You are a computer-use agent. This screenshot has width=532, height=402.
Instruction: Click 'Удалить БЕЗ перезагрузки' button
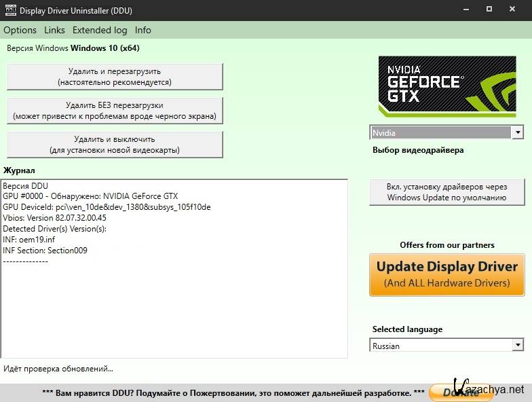coord(115,111)
